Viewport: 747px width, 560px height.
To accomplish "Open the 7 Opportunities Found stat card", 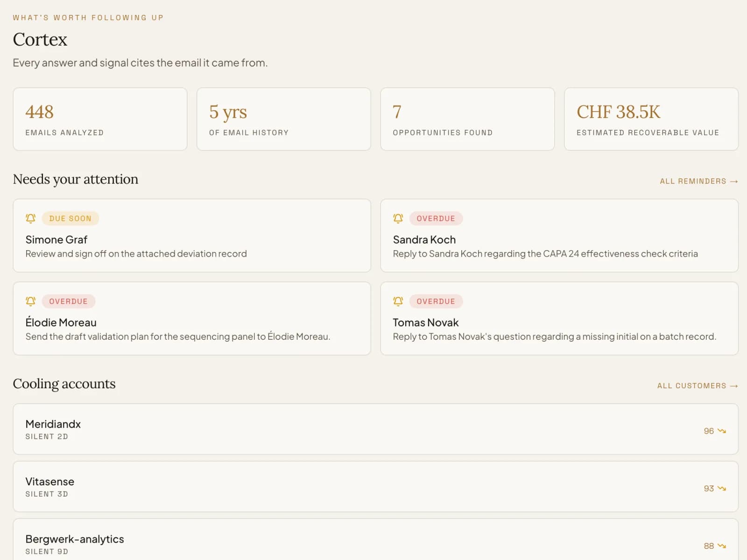I will (467, 119).
